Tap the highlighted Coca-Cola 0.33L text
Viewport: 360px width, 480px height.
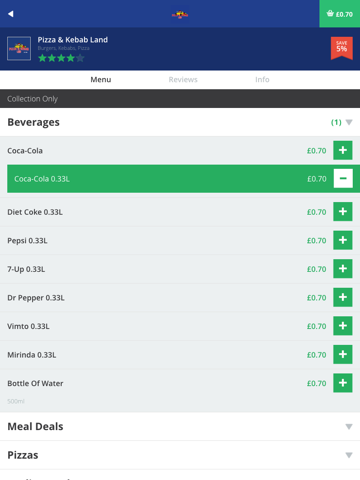tap(42, 179)
